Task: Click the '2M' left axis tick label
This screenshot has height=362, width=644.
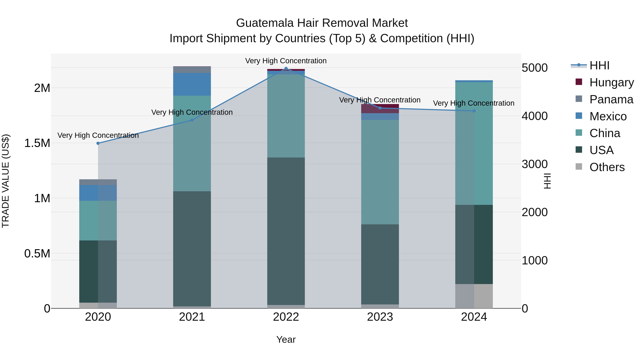Action: coord(42,88)
